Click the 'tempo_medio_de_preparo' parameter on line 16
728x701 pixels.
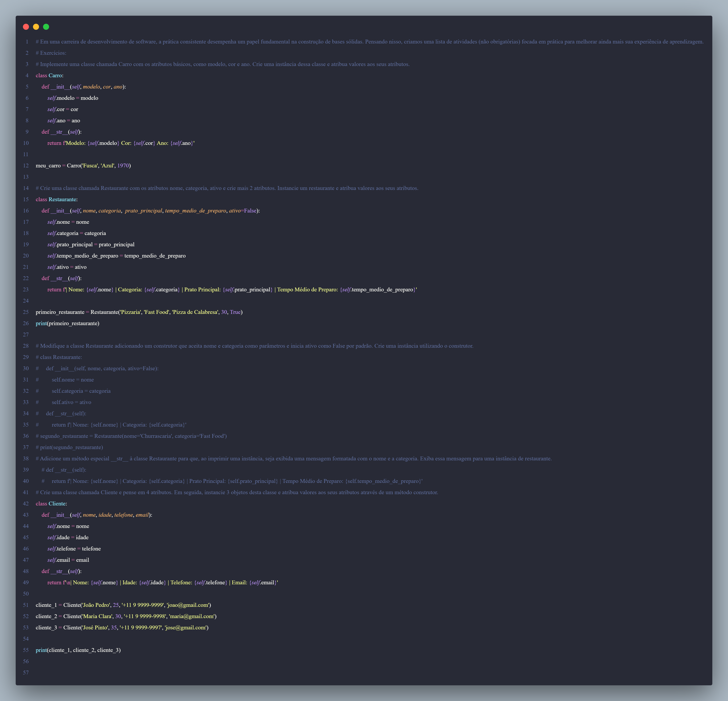coord(195,211)
